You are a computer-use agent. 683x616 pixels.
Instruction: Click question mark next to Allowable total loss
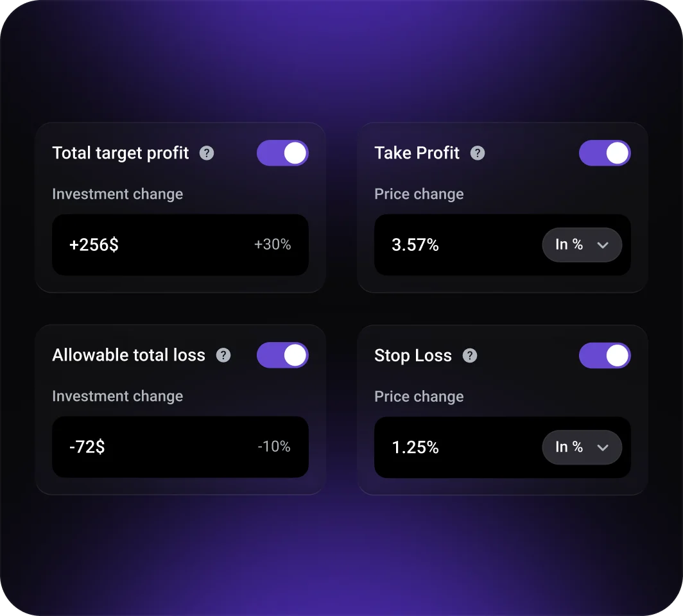(x=223, y=355)
